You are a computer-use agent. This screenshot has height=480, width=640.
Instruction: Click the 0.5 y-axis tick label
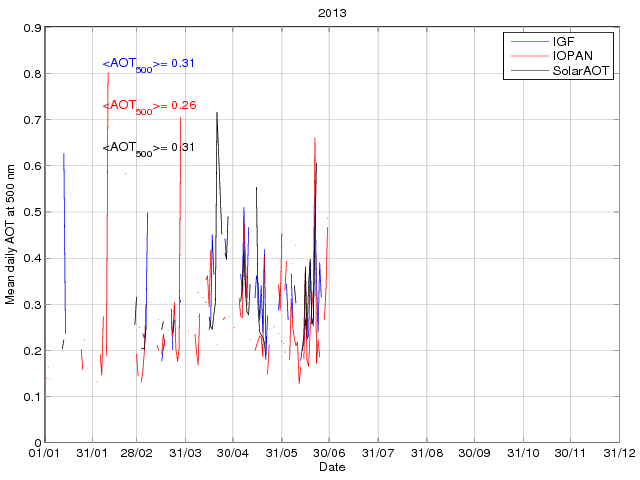pyautogui.click(x=31, y=212)
